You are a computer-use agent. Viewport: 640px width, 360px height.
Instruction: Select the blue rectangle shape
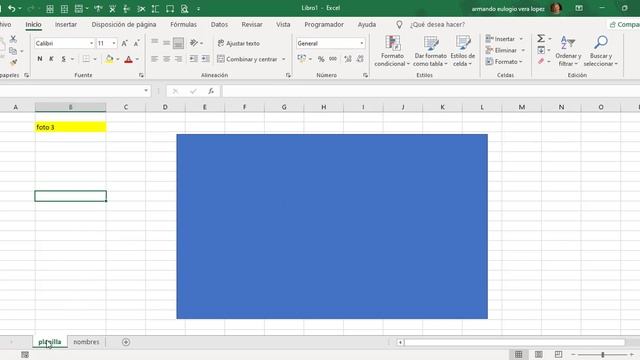pyautogui.click(x=332, y=227)
